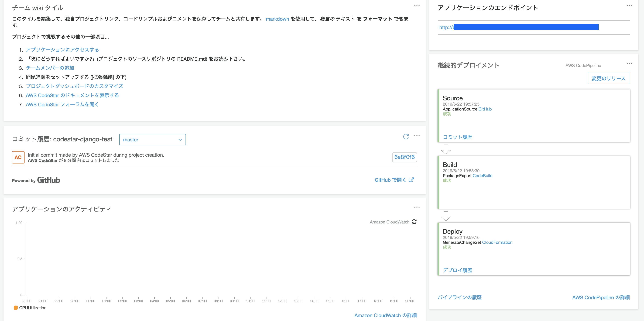Screen dimensions: 644x321
Task: Open the application endpoint tile options menu
Action: tap(629, 6)
